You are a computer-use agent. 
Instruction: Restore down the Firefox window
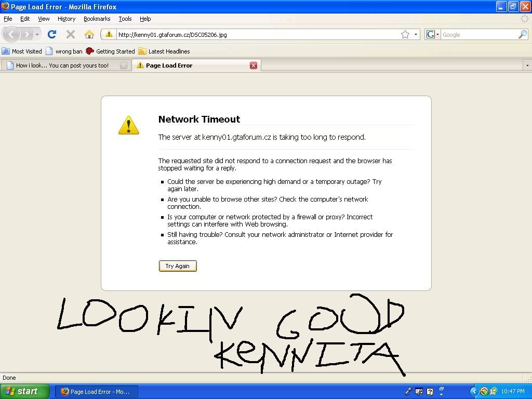pyautogui.click(x=513, y=6)
